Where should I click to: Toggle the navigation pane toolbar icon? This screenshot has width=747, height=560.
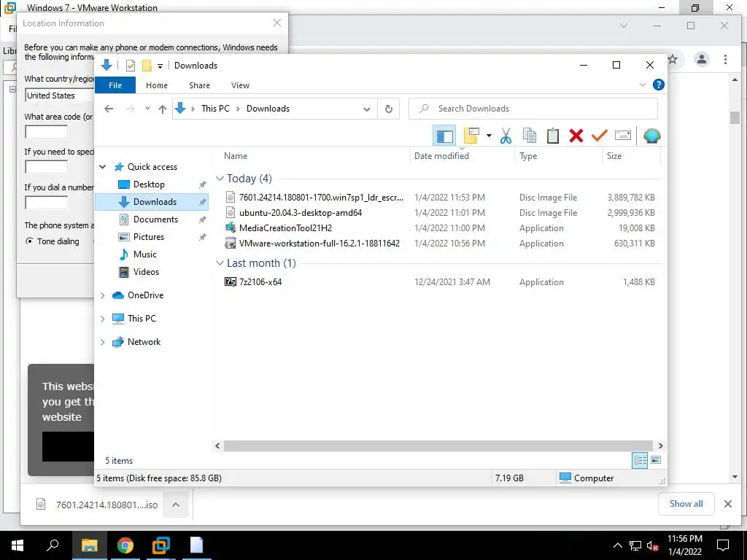pos(444,136)
